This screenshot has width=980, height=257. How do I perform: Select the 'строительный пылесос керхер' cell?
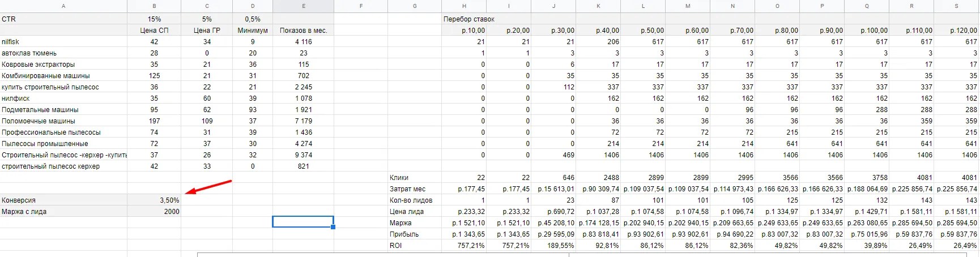pos(63,166)
